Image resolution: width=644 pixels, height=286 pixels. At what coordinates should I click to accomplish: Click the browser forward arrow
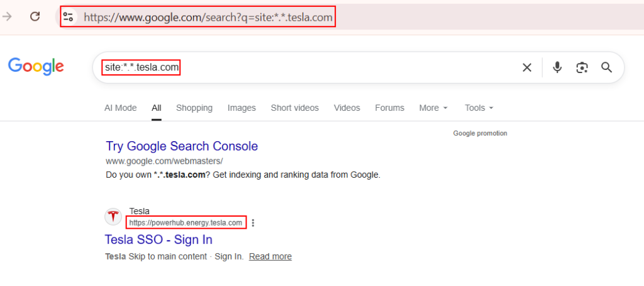click(8, 17)
